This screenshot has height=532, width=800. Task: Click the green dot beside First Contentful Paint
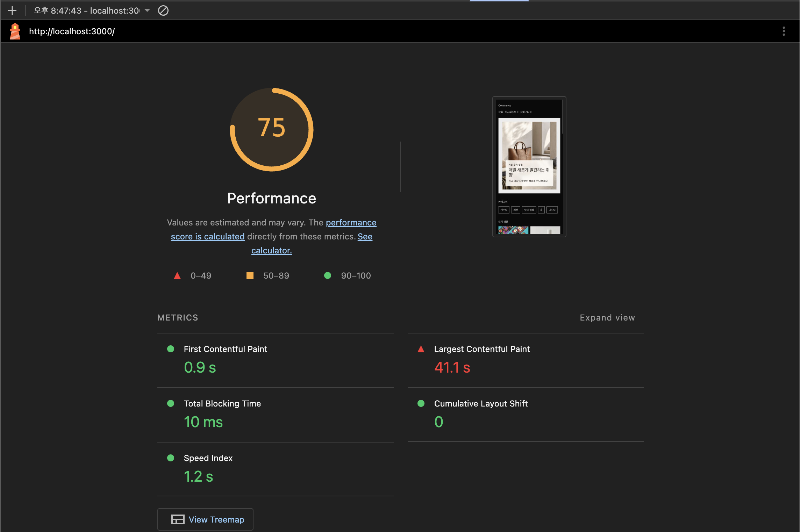(x=171, y=349)
